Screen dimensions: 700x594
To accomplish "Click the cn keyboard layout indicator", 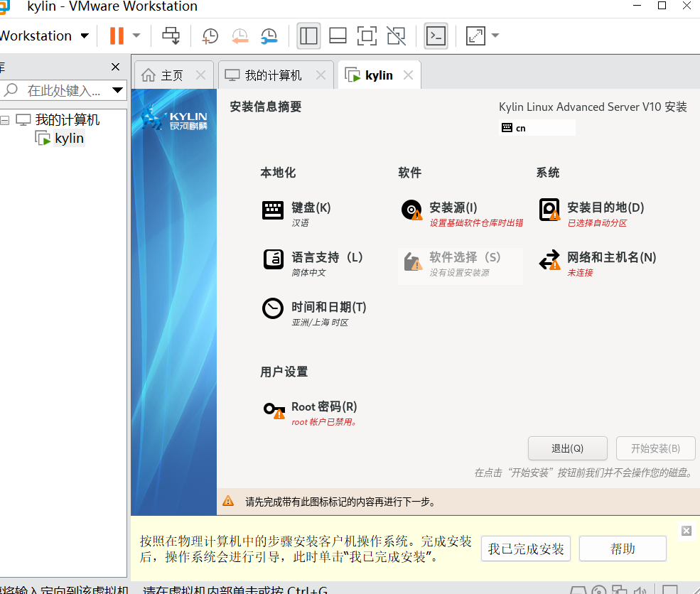I will tap(537, 128).
